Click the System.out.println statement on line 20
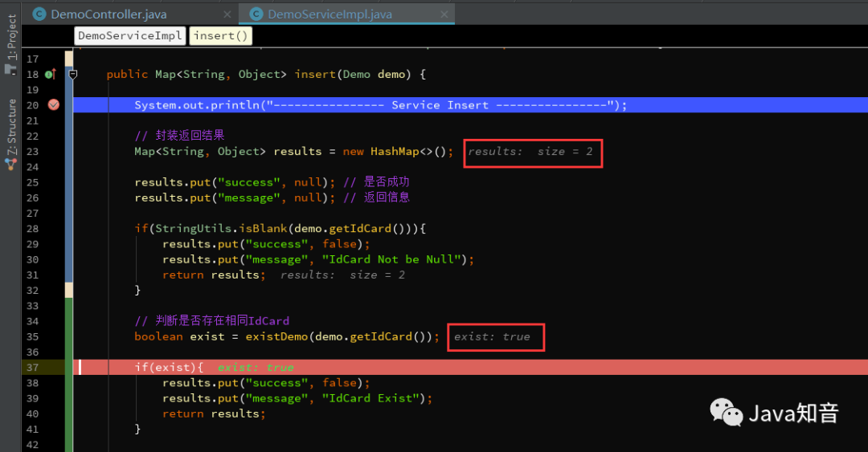 pyautogui.click(x=381, y=105)
